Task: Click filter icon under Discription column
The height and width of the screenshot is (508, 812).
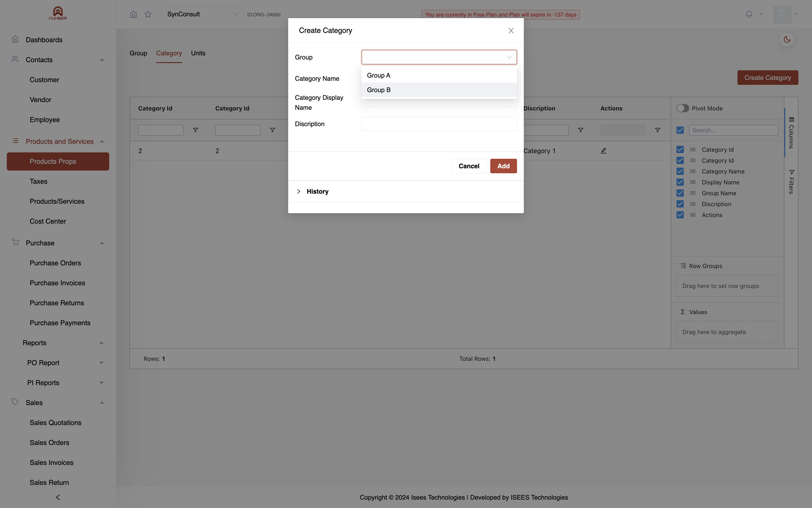Action: coord(580,130)
